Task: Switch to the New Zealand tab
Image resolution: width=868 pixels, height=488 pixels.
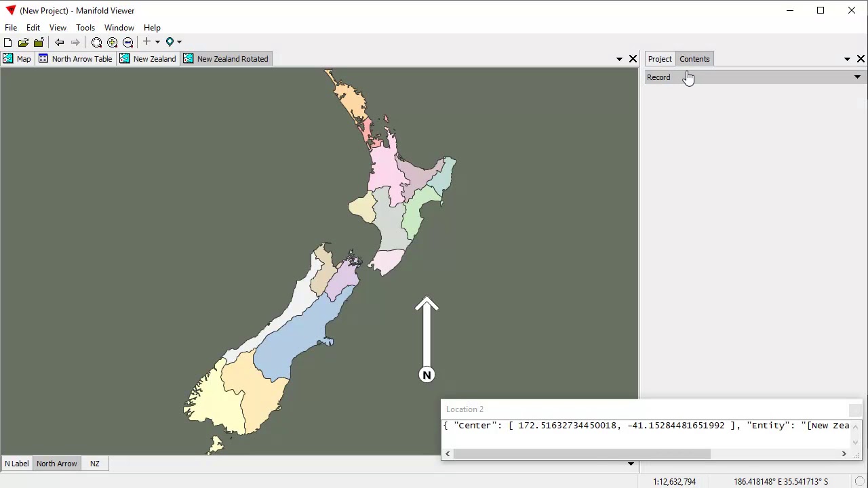Action: pos(148,59)
